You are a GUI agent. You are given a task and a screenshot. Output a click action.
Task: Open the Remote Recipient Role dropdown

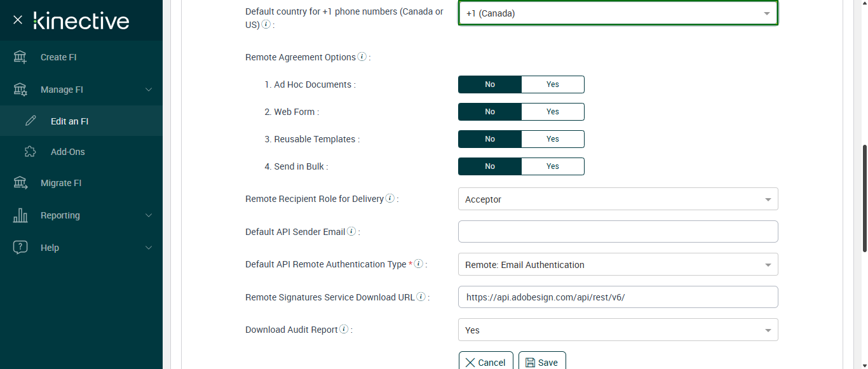[x=618, y=199]
